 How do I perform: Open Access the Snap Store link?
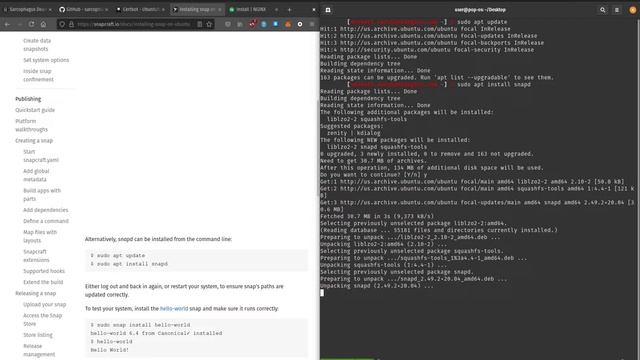pos(42,320)
